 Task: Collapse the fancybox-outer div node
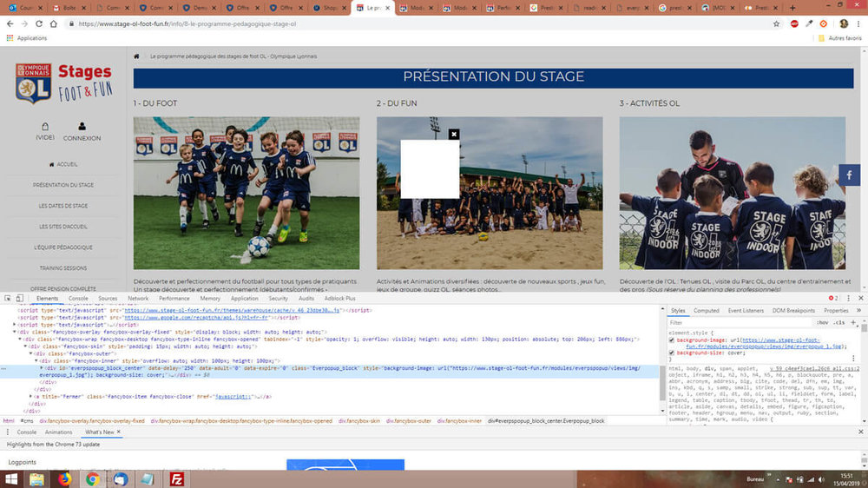coord(31,353)
